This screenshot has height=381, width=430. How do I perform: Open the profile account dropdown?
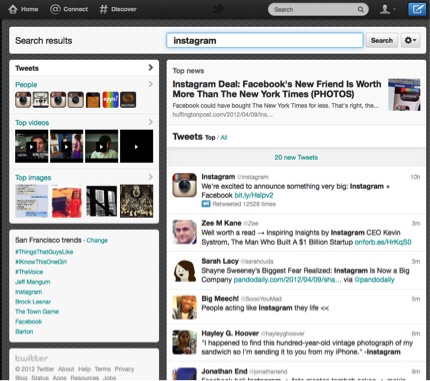point(388,9)
